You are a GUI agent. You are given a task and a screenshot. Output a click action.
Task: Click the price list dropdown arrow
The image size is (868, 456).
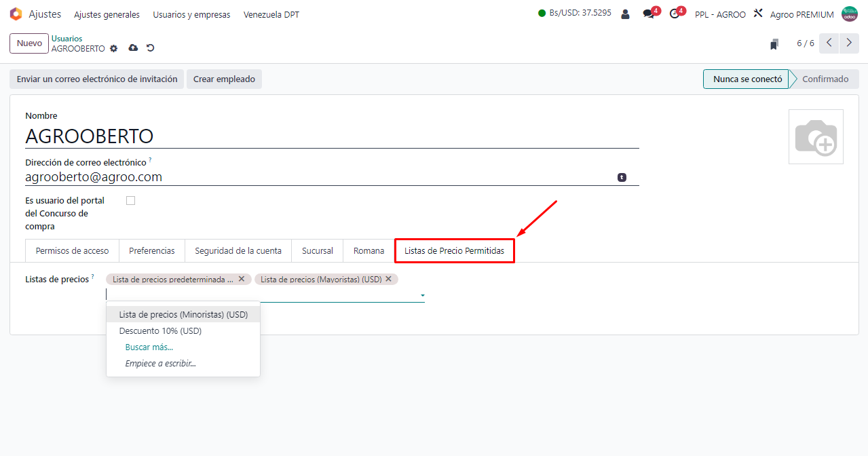click(x=423, y=296)
